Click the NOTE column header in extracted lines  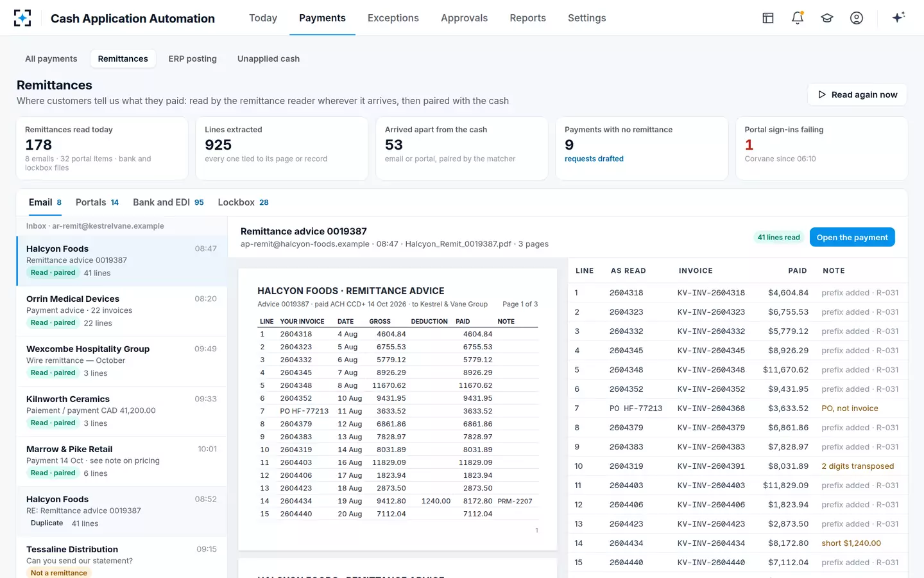834,271
